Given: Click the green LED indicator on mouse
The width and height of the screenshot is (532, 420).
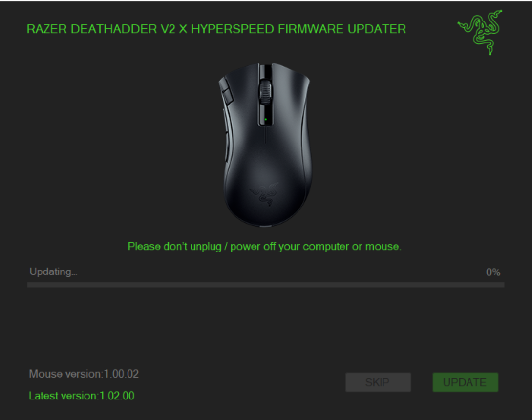Looking at the screenshot, I should [265, 120].
